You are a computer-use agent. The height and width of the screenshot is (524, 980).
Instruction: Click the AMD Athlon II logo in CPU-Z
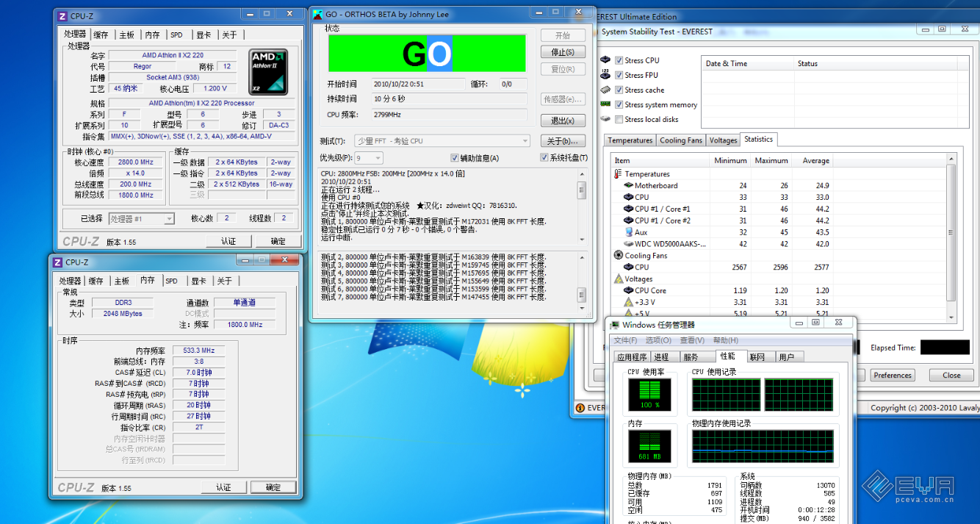(268, 72)
